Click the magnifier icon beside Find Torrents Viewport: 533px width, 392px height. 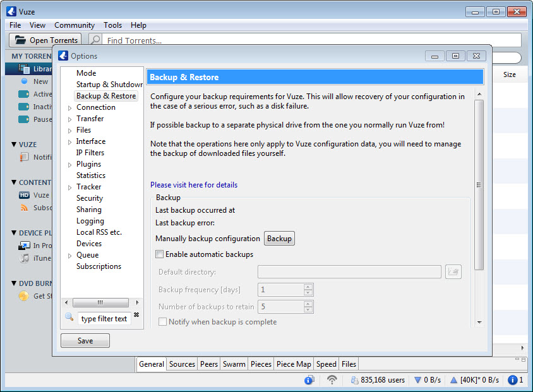click(95, 40)
